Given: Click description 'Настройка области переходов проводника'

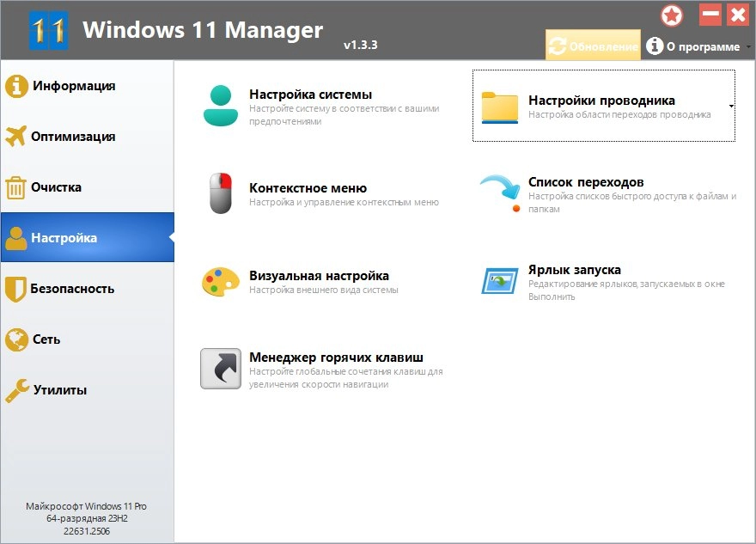Looking at the screenshot, I should (x=619, y=114).
